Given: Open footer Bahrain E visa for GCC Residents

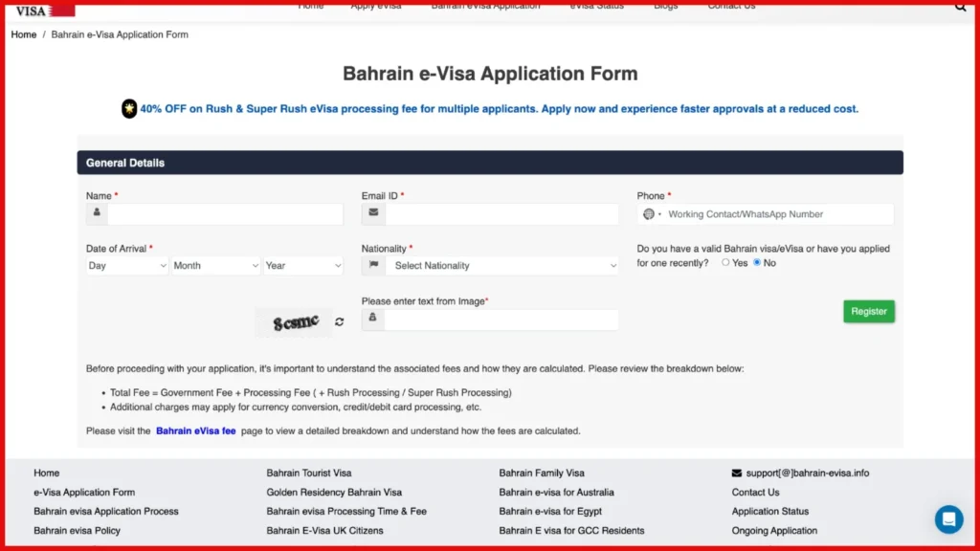Looking at the screenshot, I should (571, 530).
